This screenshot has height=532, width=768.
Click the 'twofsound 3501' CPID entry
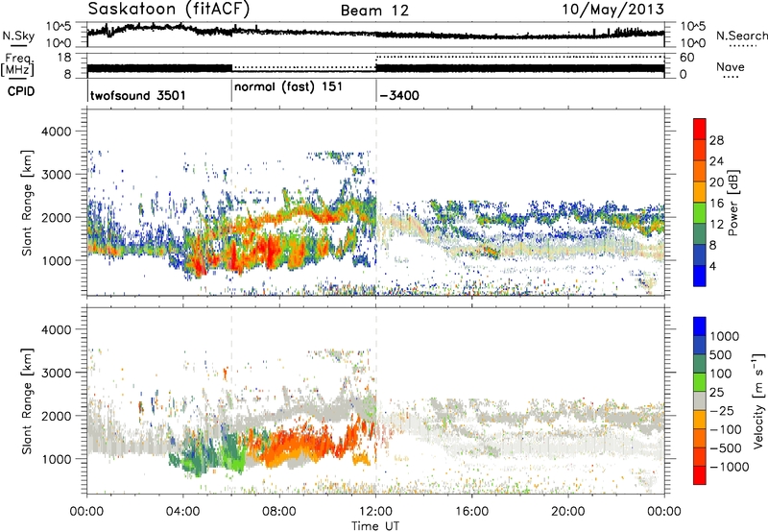pos(138,95)
